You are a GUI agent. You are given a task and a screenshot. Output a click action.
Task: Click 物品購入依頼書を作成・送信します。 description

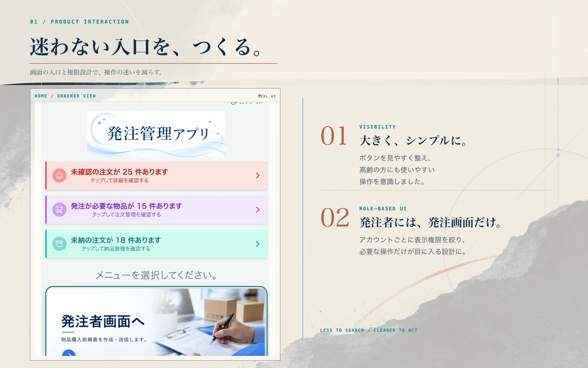104,340
